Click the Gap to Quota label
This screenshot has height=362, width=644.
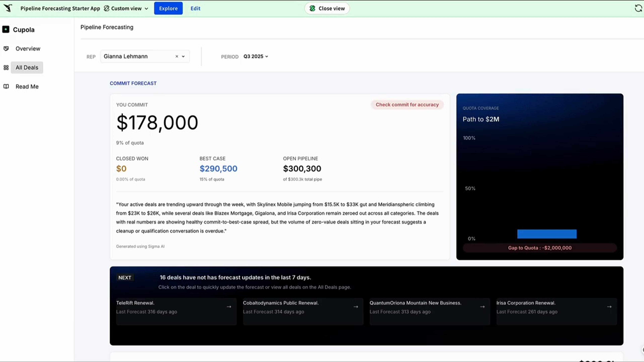(540, 248)
